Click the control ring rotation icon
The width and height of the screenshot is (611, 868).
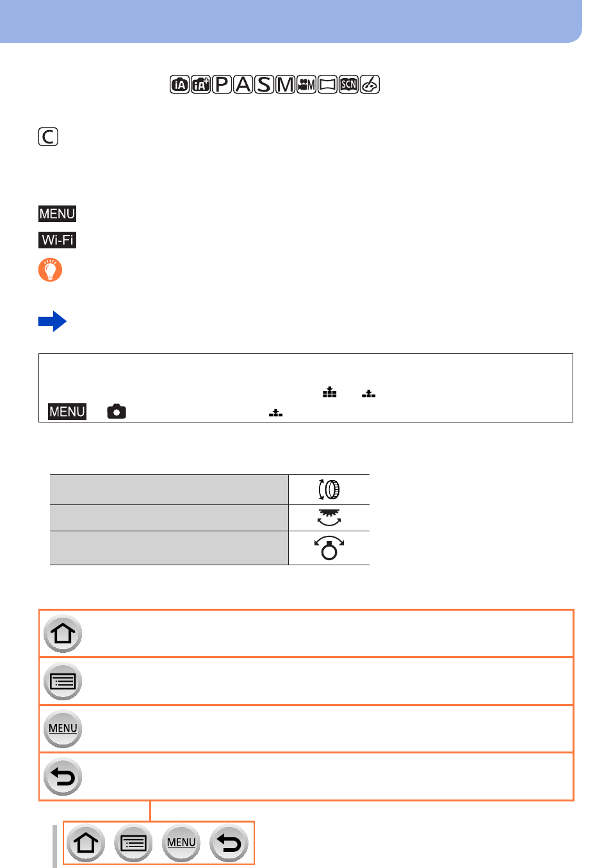point(329,490)
